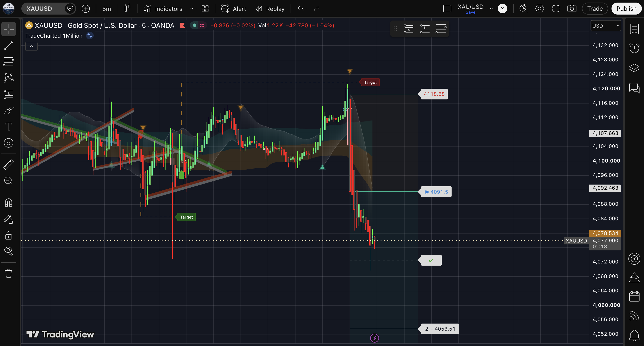This screenshot has height=346, width=644.
Task: Click the user profile avatar
Action: coord(9,9)
